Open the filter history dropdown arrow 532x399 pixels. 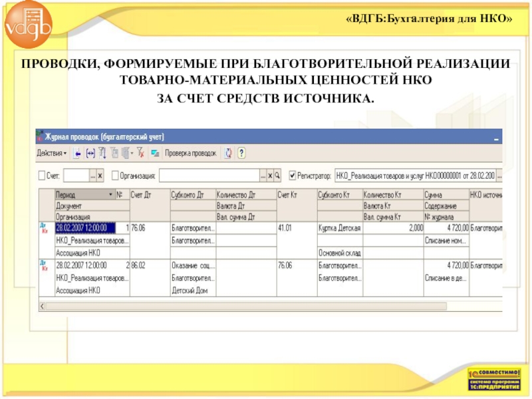[132, 154]
